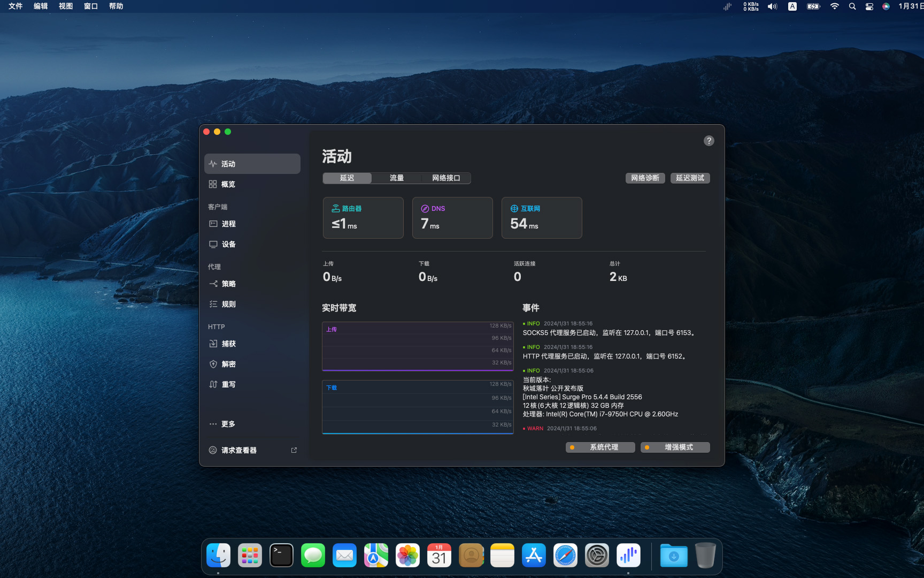Expand the 更多 more options
The width and height of the screenshot is (924, 578).
[252, 424]
